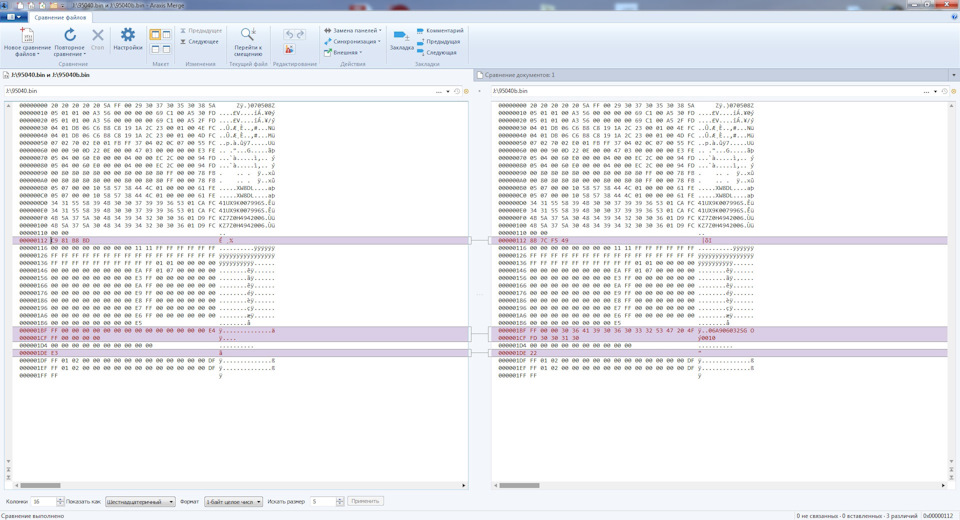Select left difference row 000001DE E3
The image size is (960, 520).
241,353
